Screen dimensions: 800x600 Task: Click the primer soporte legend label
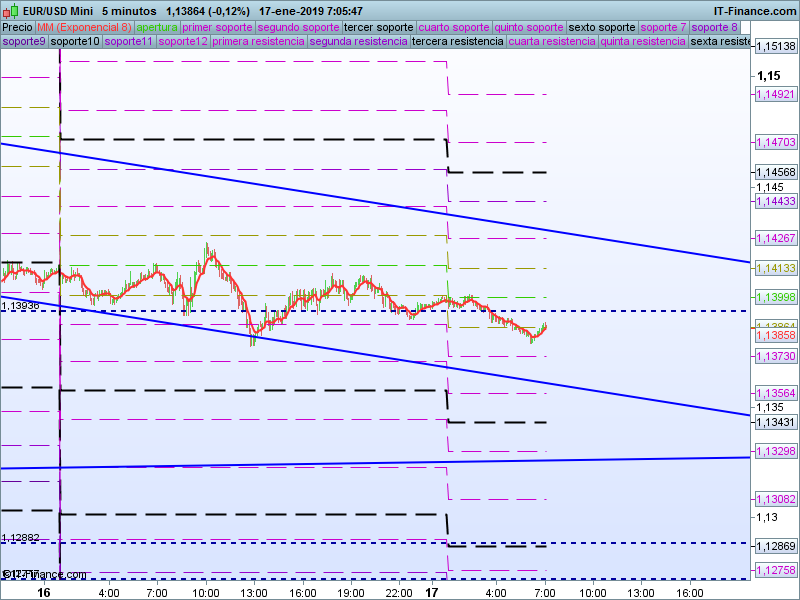click(218, 27)
